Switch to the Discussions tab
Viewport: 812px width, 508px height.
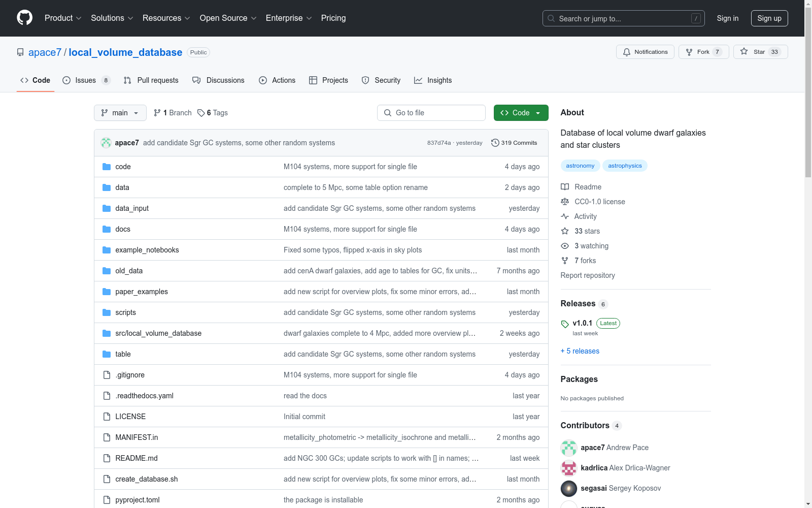pos(218,80)
